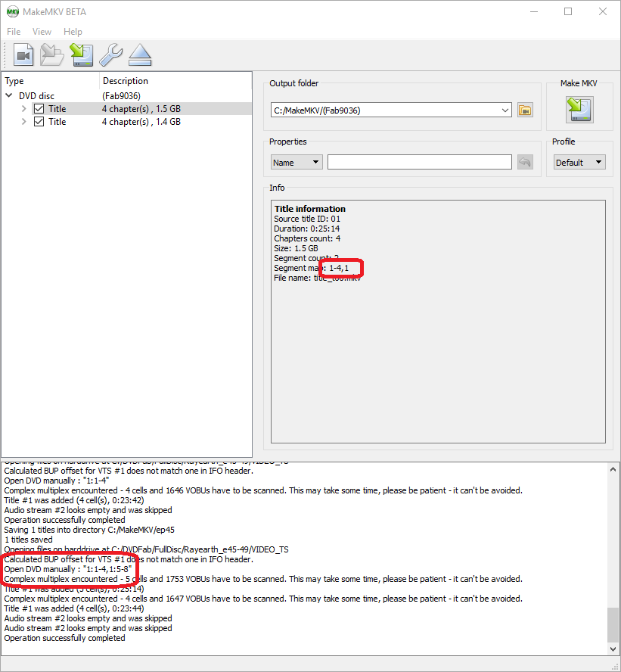Click log line mentioning 1646 VOBUs
Screen dimensions: 621x672
(x=263, y=490)
